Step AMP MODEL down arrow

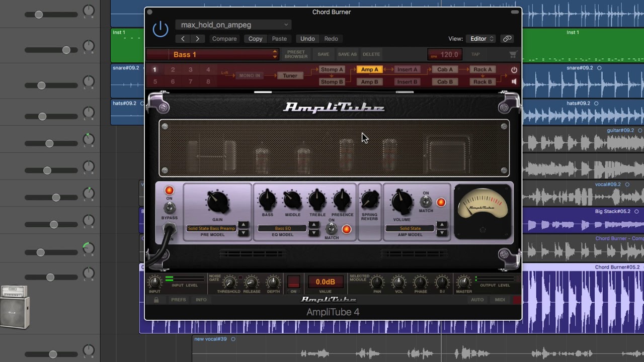coord(442,232)
